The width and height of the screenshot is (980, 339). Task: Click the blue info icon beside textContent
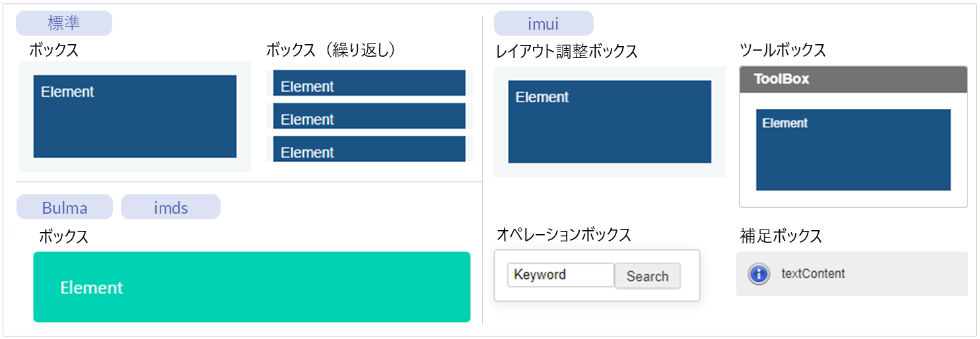click(x=759, y=274)
